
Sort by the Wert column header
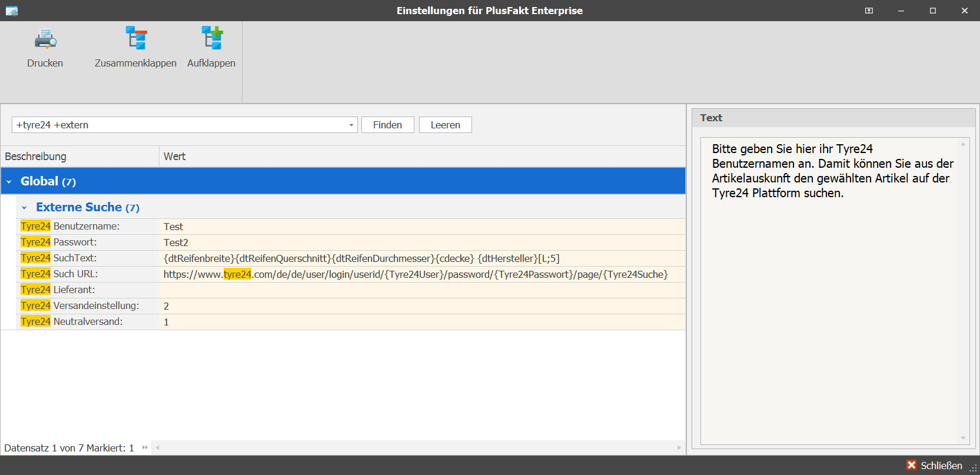(x=422, y=157)
